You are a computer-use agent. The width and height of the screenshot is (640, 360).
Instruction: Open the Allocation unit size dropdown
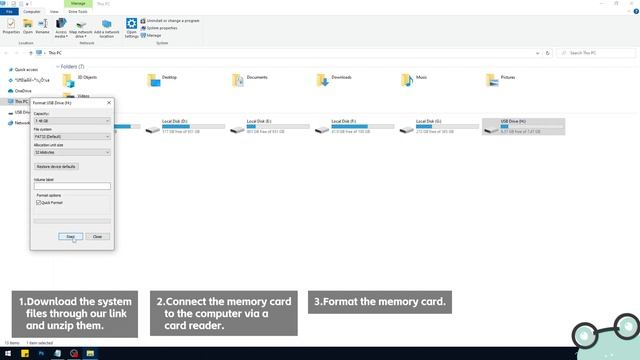(72, 152)
